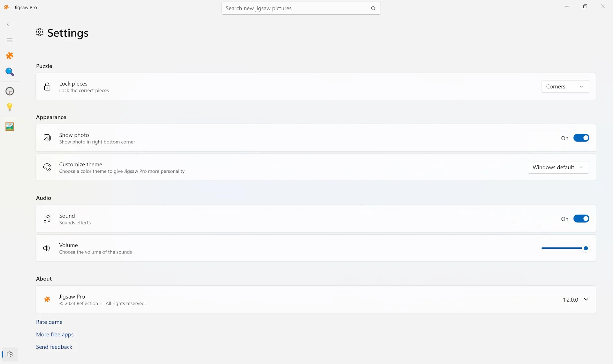613x364 pixels.
Task: Select the settings gear in sidebar
Action: click(10, 354)
